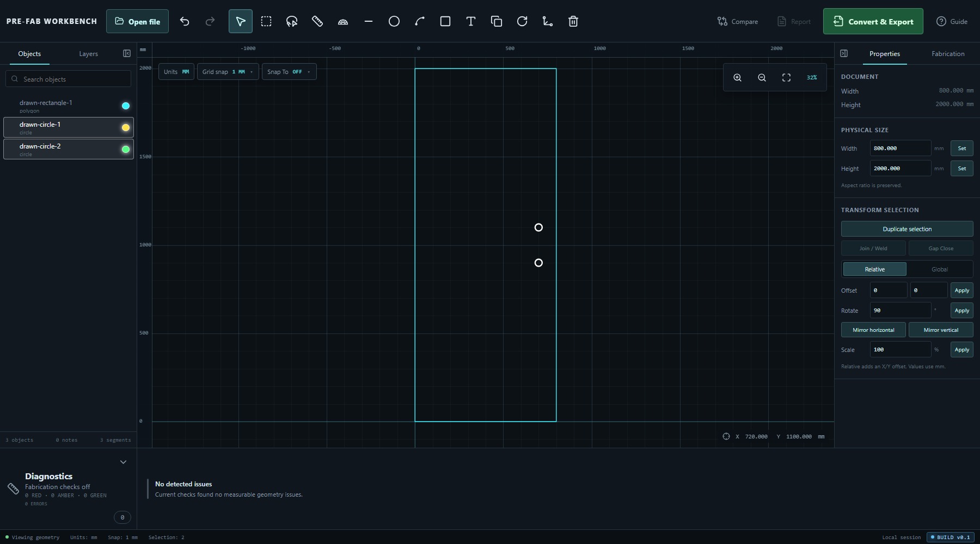The image size is (980, 544).
Task: Zoom in on the canvas
Action: 737,78
